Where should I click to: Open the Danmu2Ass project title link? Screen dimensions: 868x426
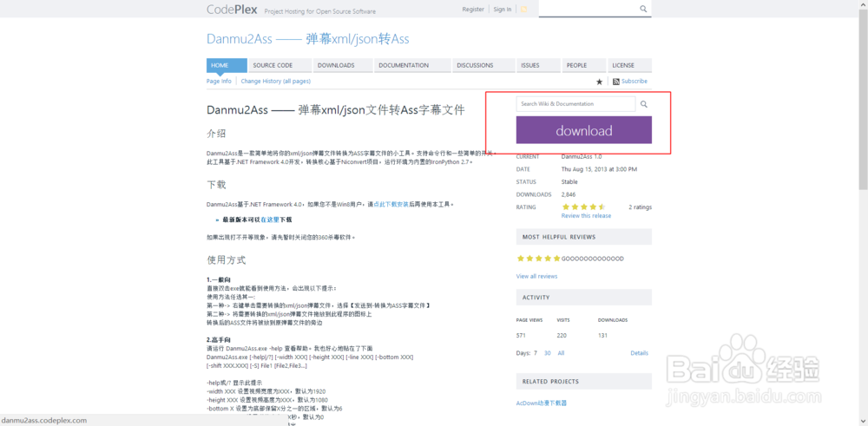[308, 39]
